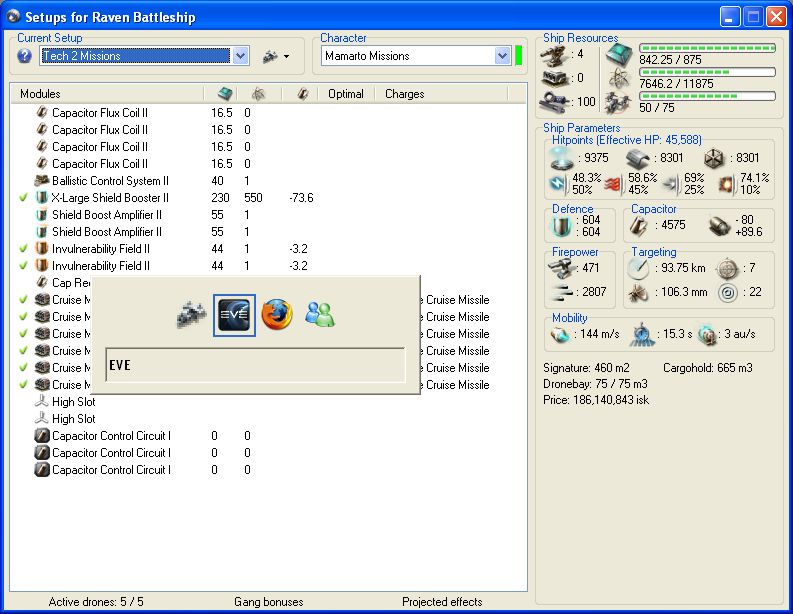Image resolution: width=793 pixels, height=614 pixels.
Task: Select the ship icon in task switcher
Action: 192,315
